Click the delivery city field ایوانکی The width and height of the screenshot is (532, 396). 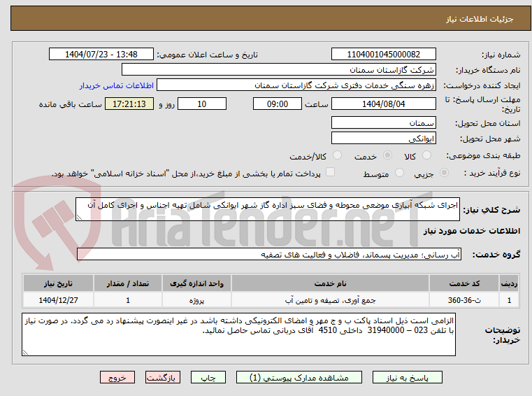click(x=383, y=139)
